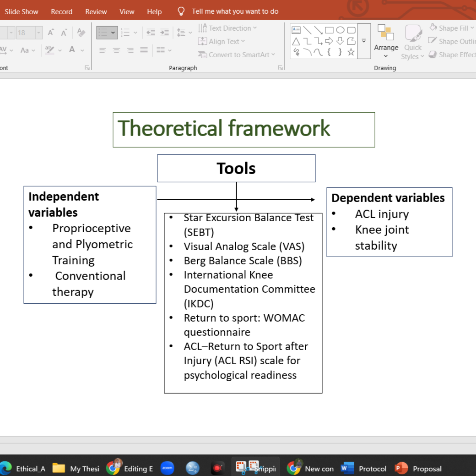Expand the shapes gallery More arrow
Image resolution: width=476 pixels, height=476 pixels.
coord(364,41)
